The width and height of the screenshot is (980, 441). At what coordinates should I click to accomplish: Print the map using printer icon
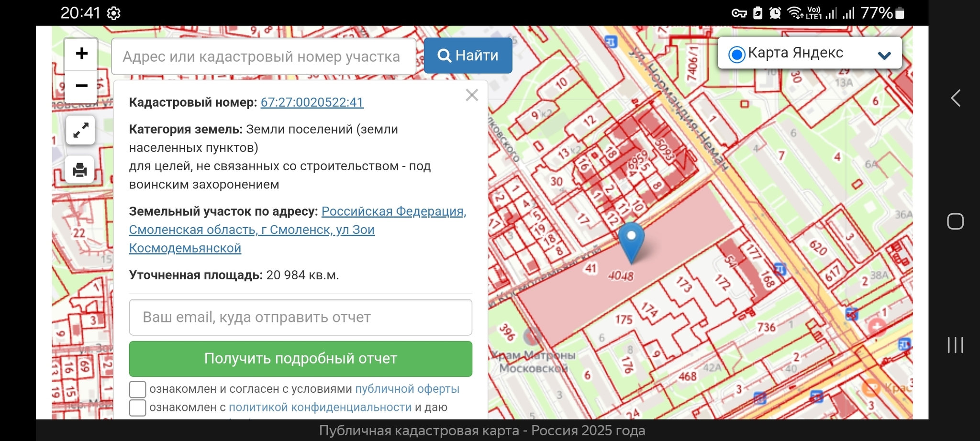click(80, 170)
